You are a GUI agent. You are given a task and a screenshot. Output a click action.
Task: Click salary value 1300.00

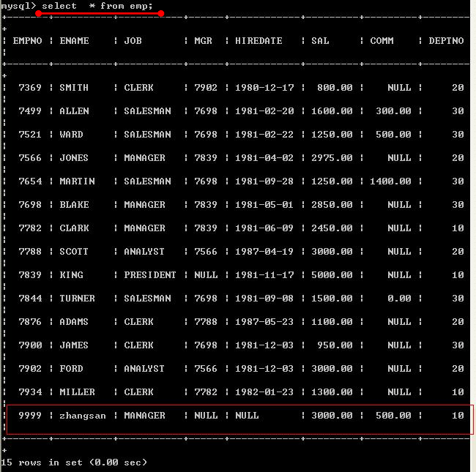pyautogui.click(x=332, y=392)
